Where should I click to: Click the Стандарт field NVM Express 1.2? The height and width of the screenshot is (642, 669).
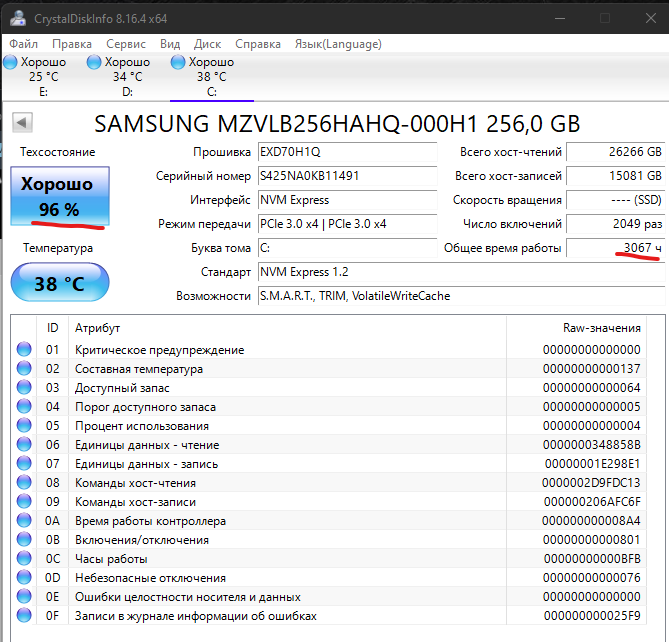click(461, 272)
